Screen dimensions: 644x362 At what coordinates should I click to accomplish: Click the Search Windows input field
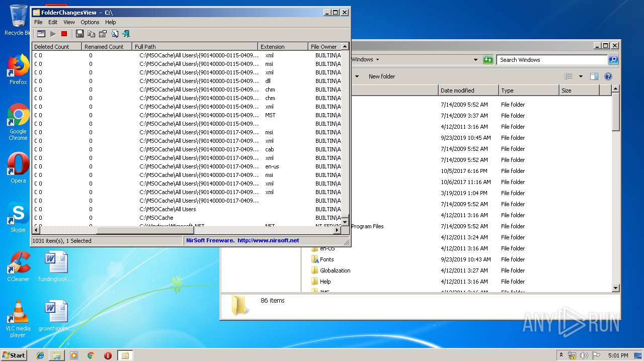[x=552, y=60]
